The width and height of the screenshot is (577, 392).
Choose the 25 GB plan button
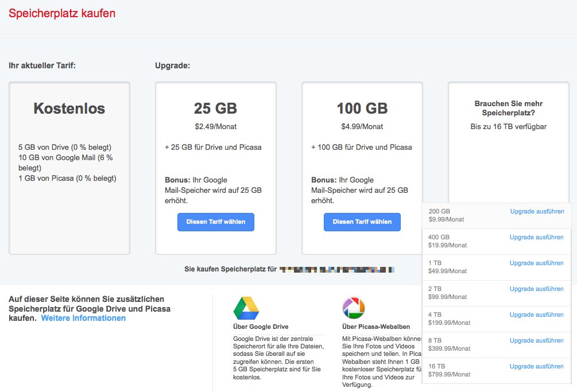pos(216,222)
